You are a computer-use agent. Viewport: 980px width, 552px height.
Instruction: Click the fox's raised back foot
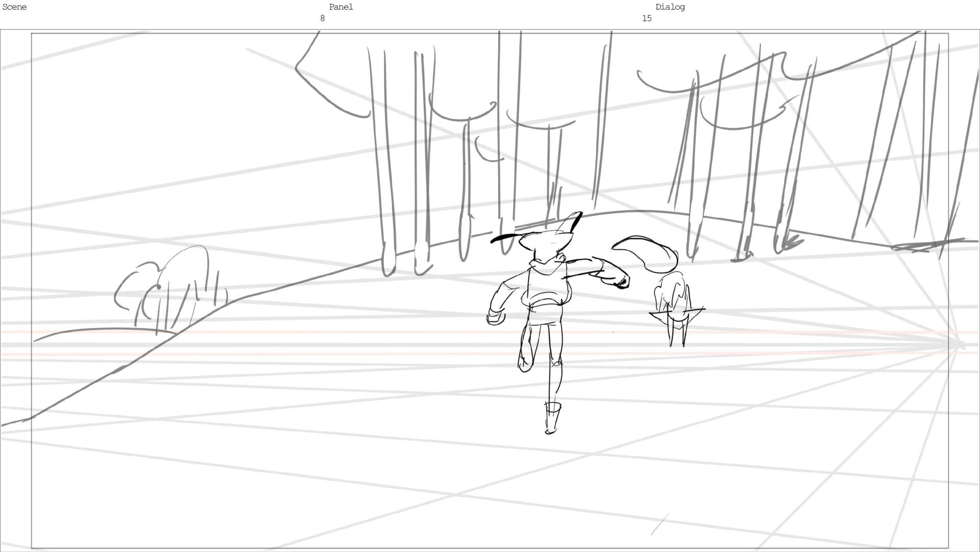[525, 363]
